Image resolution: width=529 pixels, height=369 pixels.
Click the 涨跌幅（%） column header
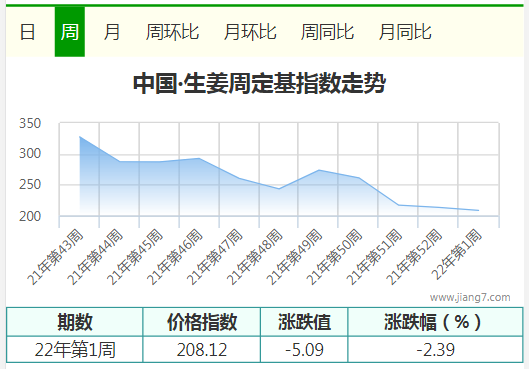(436, 322)
